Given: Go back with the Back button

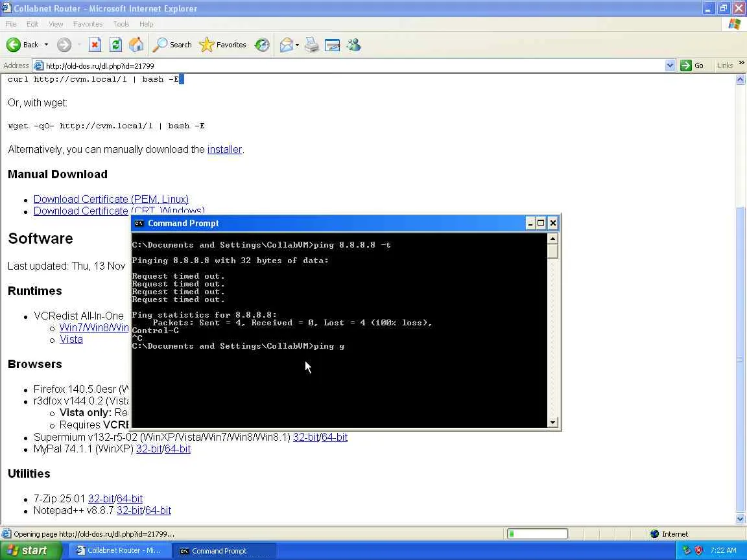Looking at the screenshot, I should [x=23, y=45].
